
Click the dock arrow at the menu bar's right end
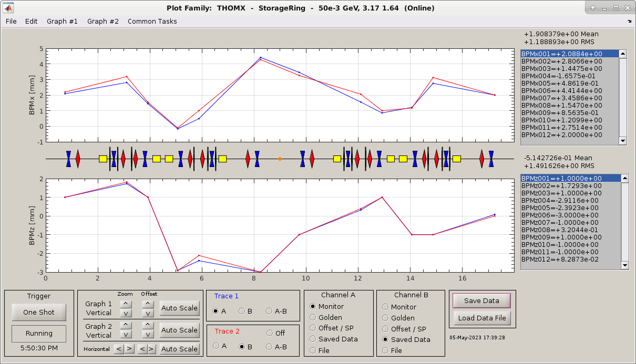click(630, 22)
